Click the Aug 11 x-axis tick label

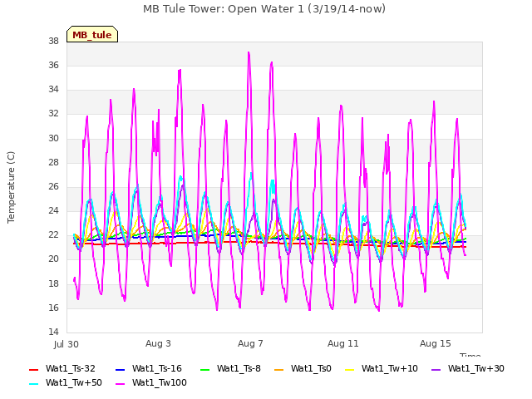click(343, 343)
